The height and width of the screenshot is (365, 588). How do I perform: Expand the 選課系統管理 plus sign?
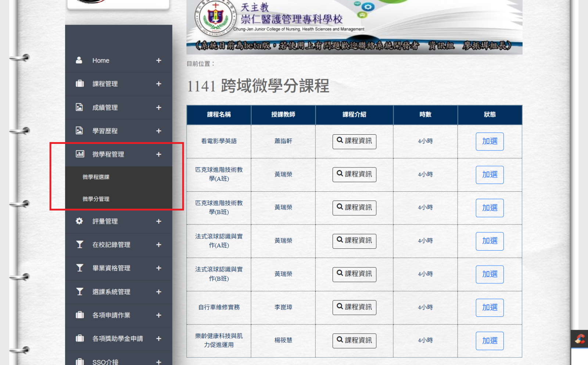(158, 292)
